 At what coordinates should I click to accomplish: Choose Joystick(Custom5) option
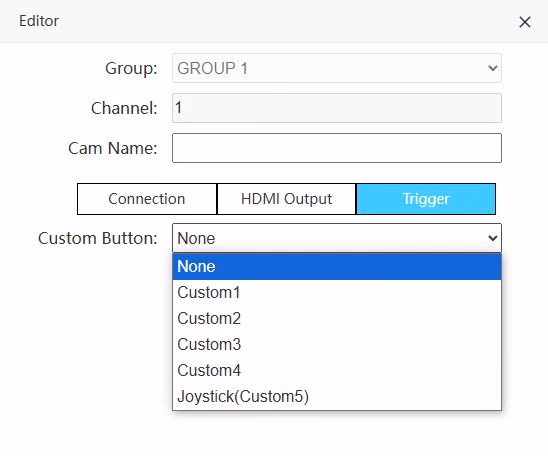pos(337,396)
